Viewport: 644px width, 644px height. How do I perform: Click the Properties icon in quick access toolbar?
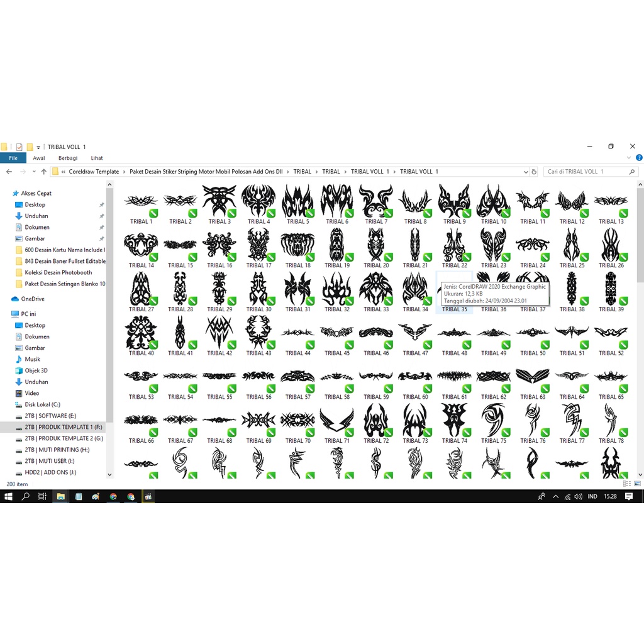click(x=19, y=147)
